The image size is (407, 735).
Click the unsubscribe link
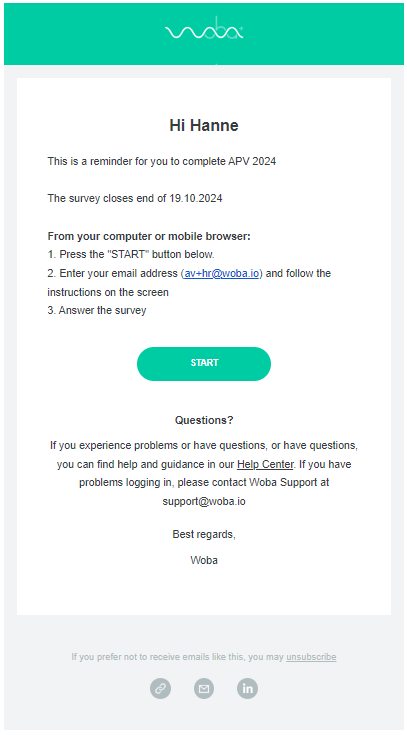311,657
